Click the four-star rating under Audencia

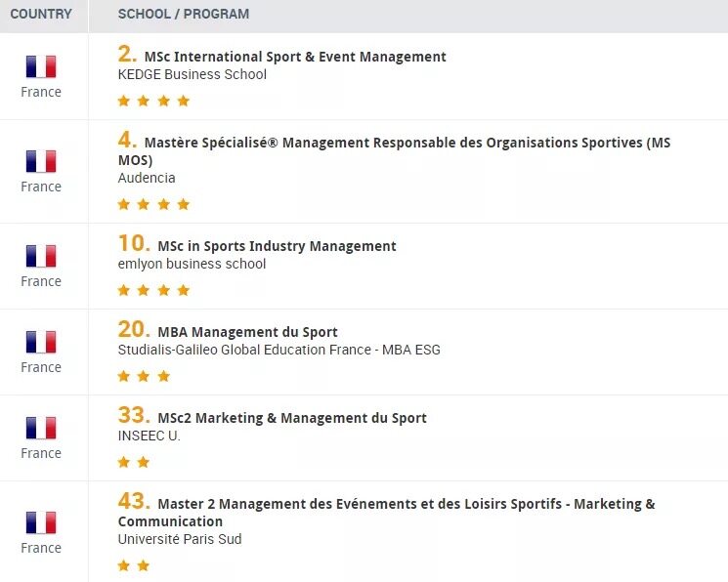[153, 204]
